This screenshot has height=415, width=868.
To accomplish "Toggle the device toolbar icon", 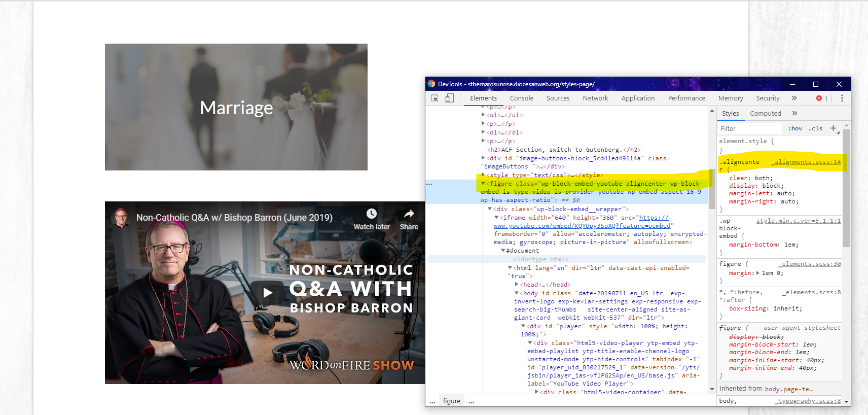I will 450,98.
